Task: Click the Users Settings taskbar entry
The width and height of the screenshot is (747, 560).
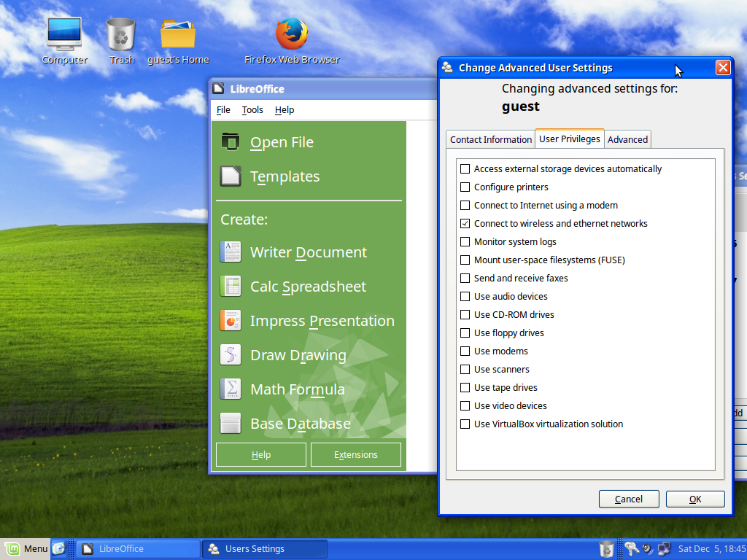Action: click(265, 549)
